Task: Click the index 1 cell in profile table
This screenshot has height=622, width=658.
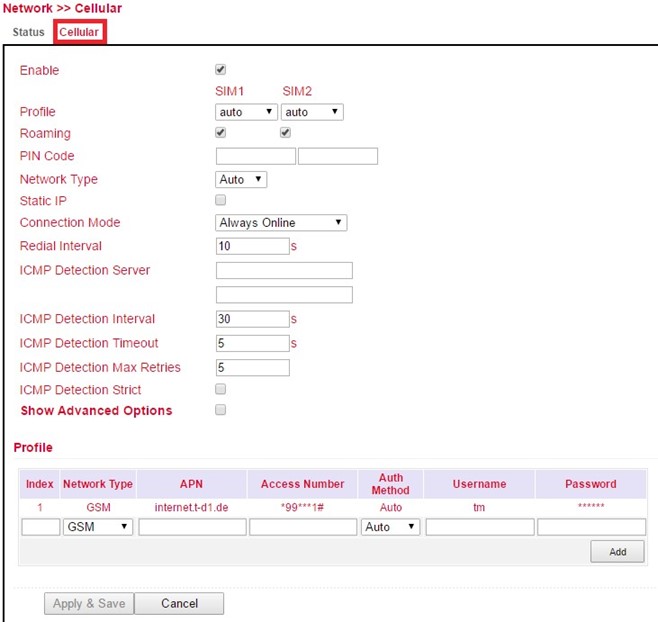Action: pos(40,507)
